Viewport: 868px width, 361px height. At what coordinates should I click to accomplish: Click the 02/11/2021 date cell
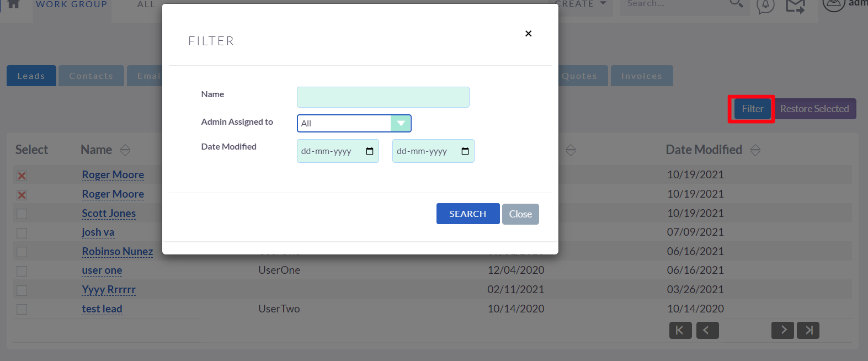(516, 289)
